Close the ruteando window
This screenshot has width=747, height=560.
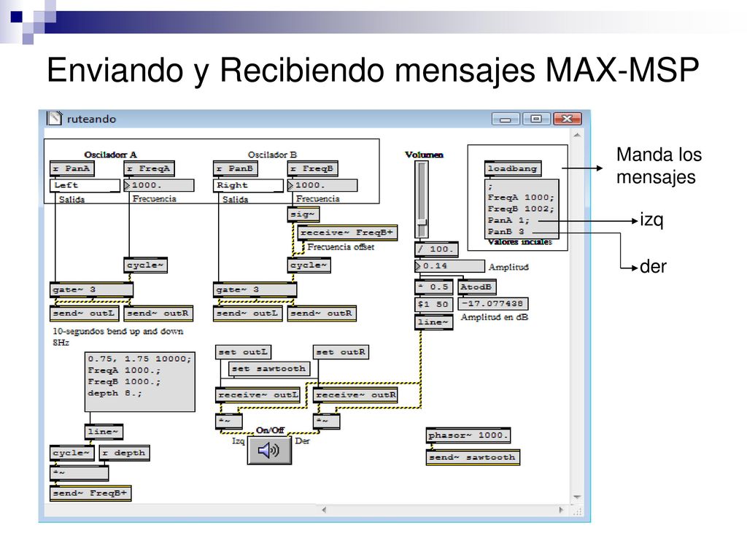(x=567, y=119)
